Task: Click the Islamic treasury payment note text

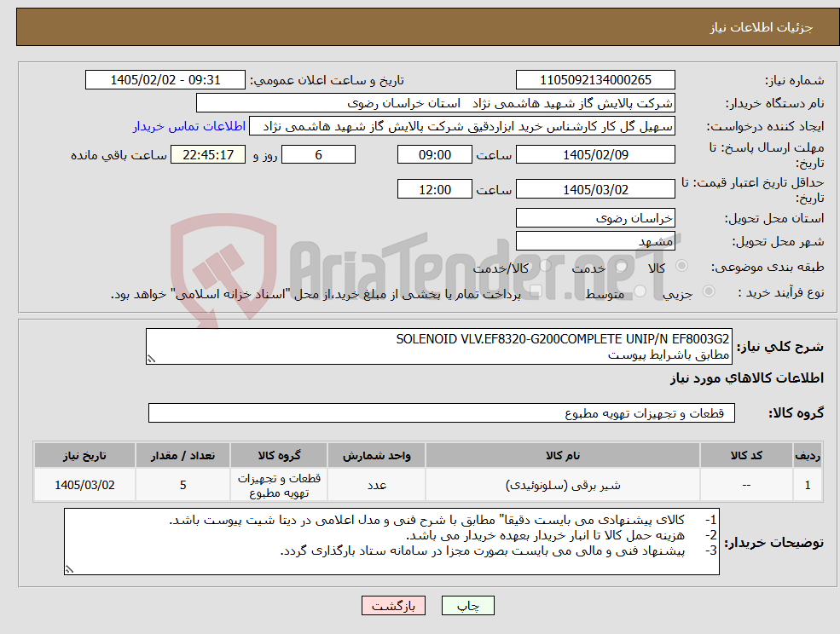Action: (316, 294)
